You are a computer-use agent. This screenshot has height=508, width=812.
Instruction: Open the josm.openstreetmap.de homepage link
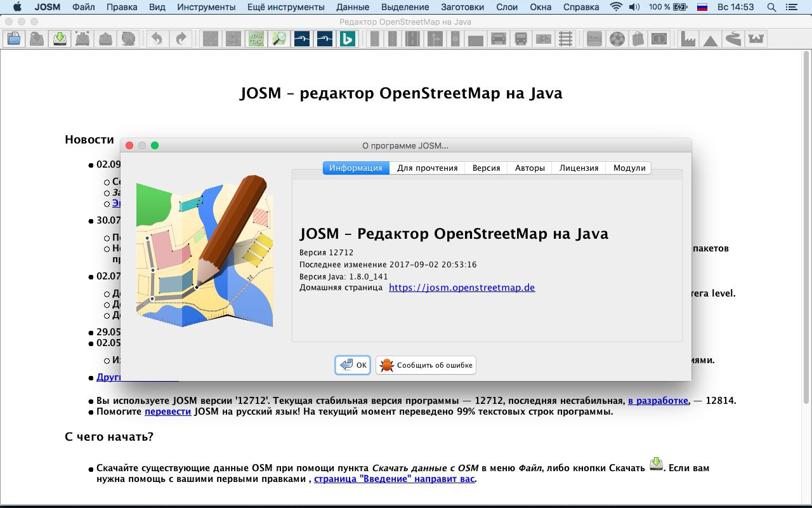[x=462, y=287]
